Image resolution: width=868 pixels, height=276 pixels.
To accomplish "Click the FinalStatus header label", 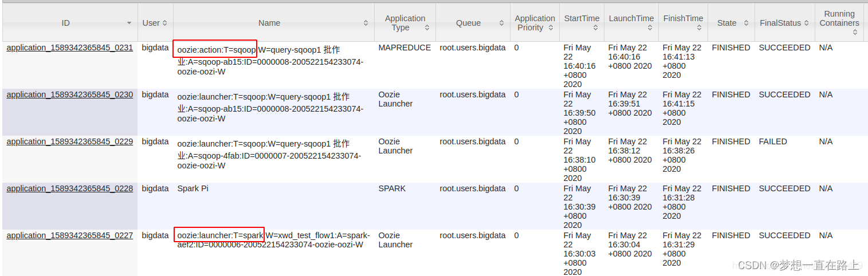I will pyautogui.click(x=780, y=23).
